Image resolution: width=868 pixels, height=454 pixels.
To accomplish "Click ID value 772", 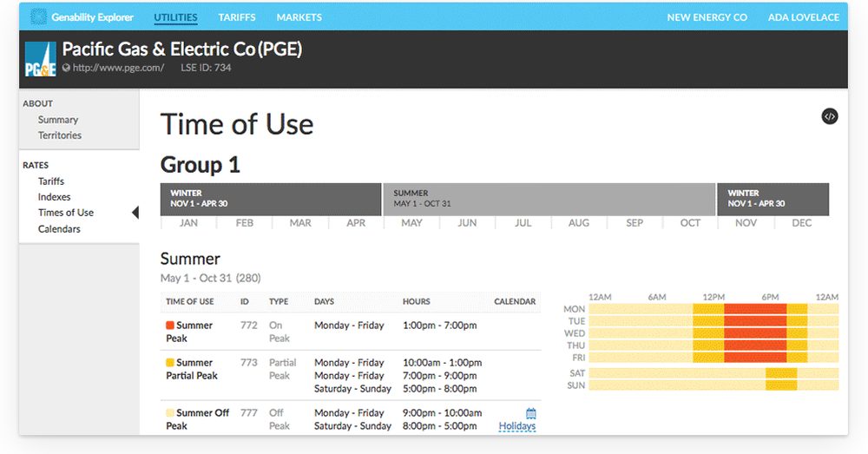I will click(x=248, y=325).
